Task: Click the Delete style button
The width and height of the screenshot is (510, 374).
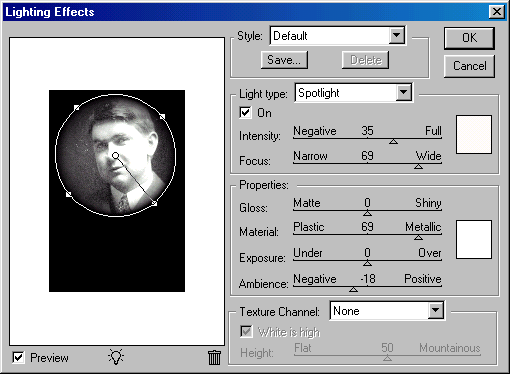Action: pos(365,60)
